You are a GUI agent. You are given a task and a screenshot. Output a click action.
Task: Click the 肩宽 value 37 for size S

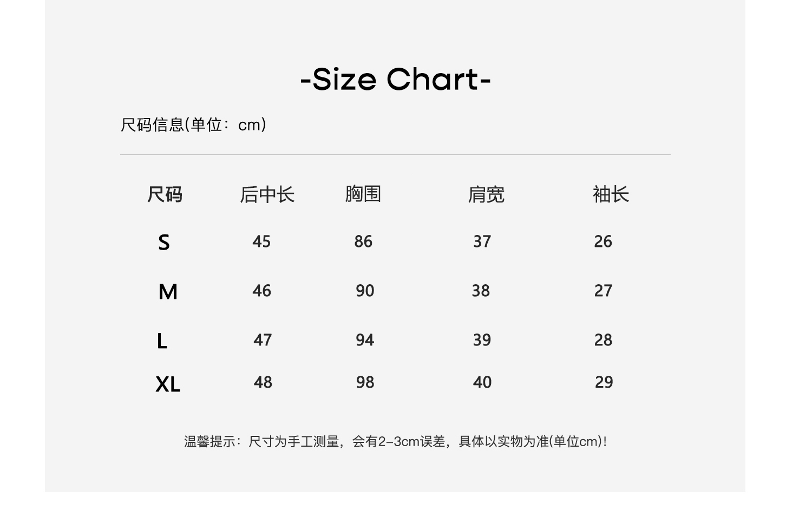pyautogui.click(x=482, y=241)
